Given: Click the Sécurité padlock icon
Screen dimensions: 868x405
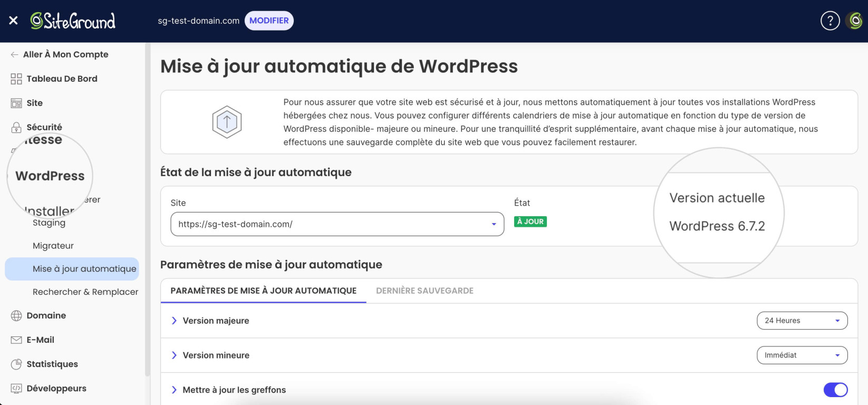Looking at the screenshot, I should (x=16, y=127).
